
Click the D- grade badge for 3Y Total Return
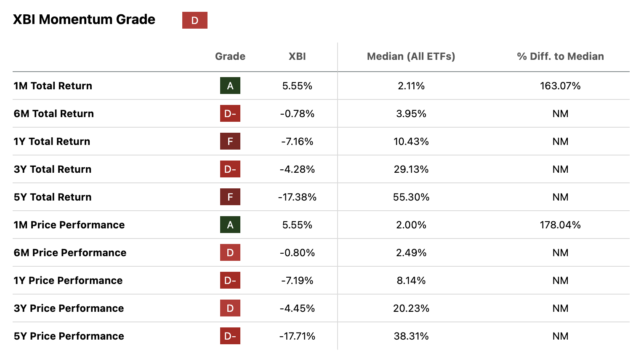tap(230, 169)
